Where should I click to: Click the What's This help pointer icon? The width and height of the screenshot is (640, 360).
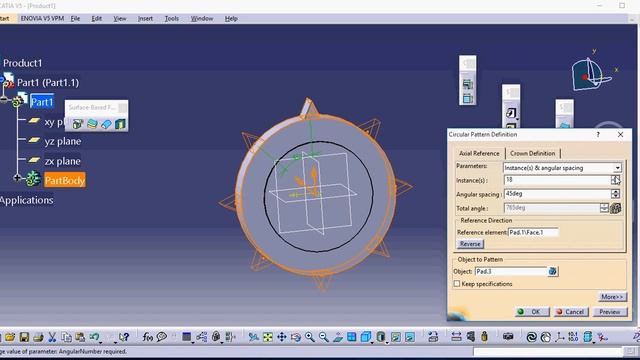[124, 337]
